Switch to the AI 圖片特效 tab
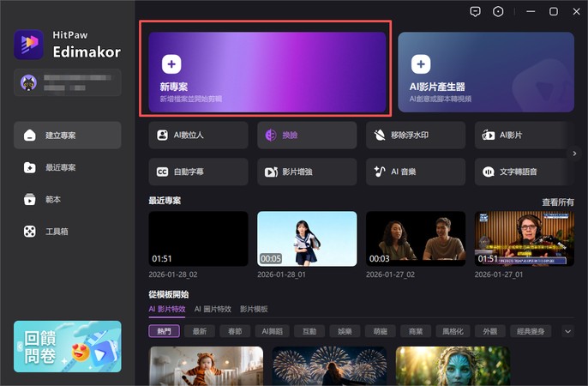The image size is (588, 386). pyautogui.click(x=213, y=309)
